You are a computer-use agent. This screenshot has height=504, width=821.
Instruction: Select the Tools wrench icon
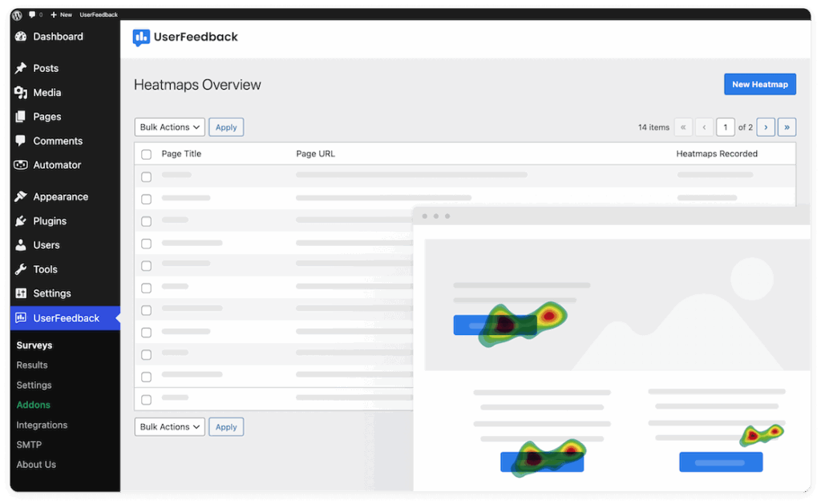click(22, 269)
